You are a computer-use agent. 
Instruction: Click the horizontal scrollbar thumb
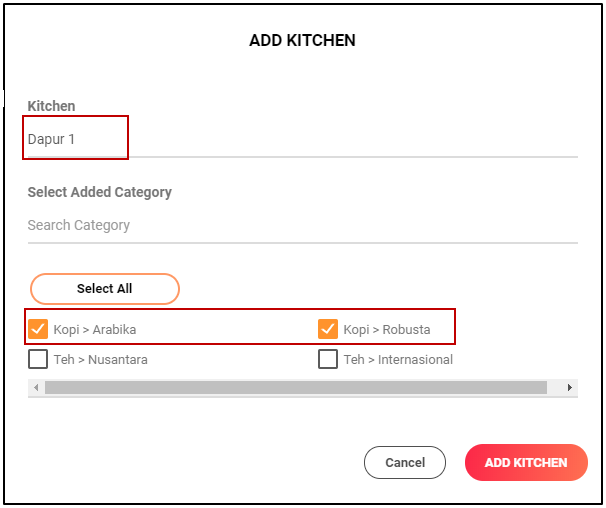coord(295,387)
